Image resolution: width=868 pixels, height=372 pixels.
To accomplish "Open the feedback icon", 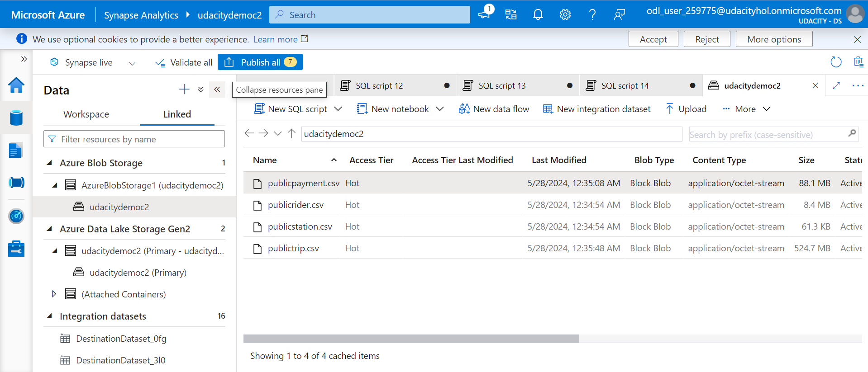I will 619,14.
